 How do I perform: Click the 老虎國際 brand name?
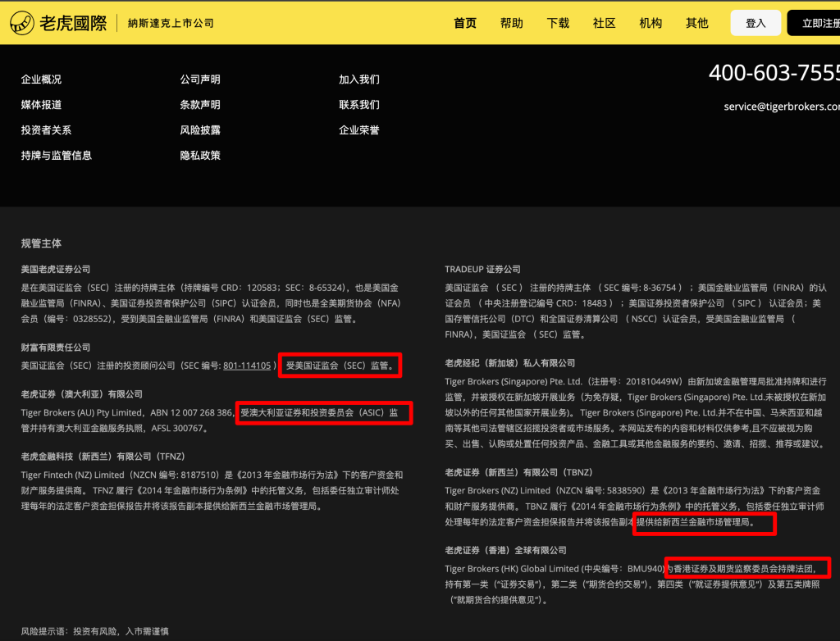(x=73, y=23)
